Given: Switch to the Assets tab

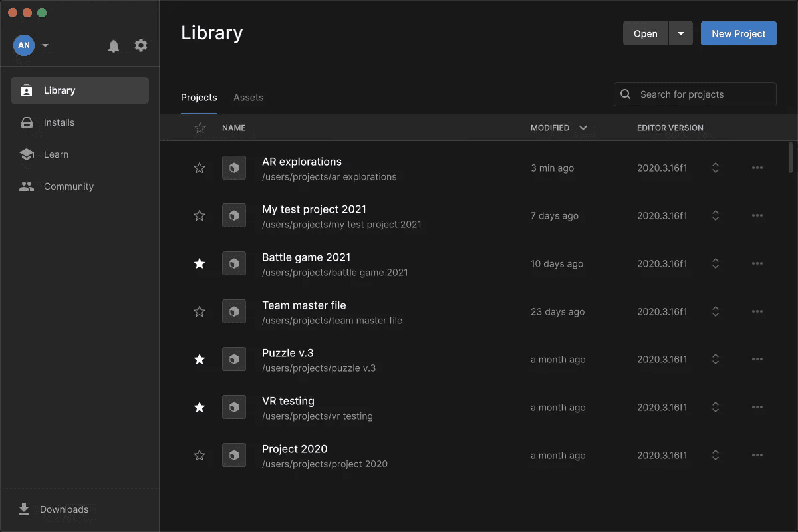Looking at the screenshot, I should [248, 97].
